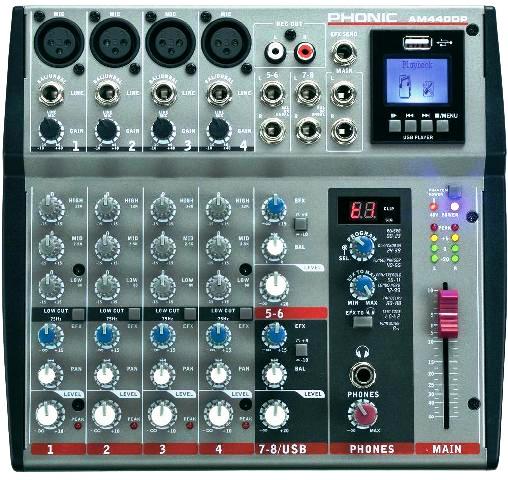Click the EFX TO MAIN blue knob
Screen dimensions: 508x480
pos(362,286)
